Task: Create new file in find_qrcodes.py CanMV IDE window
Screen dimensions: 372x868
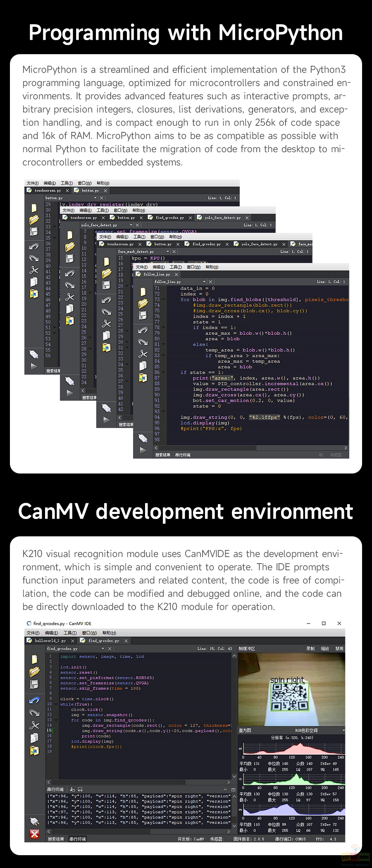Action: pyautogui.click(x=35, y=660)
